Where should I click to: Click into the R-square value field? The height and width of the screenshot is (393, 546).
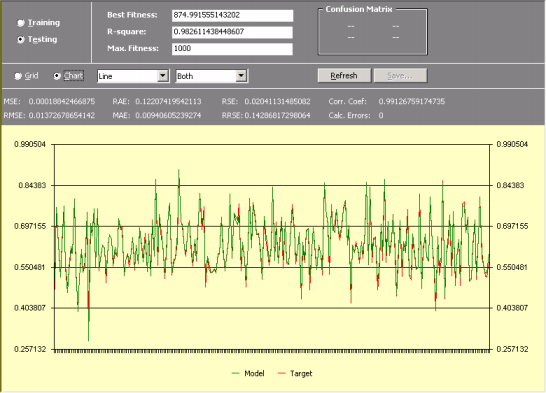tap(232, 32)
